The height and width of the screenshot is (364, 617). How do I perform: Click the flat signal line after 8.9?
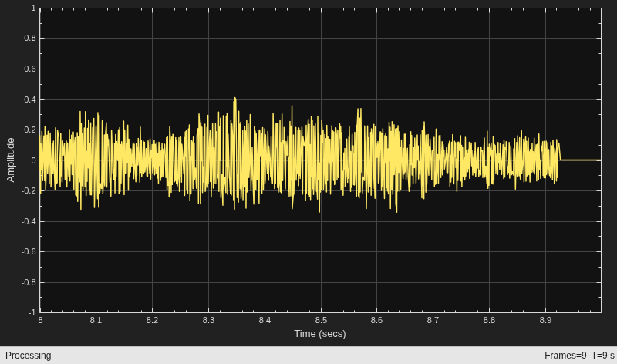click(581, 160)
